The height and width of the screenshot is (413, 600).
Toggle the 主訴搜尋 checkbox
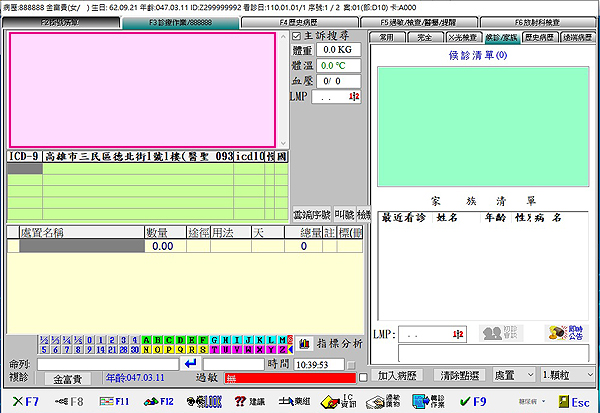coord(295,35)
